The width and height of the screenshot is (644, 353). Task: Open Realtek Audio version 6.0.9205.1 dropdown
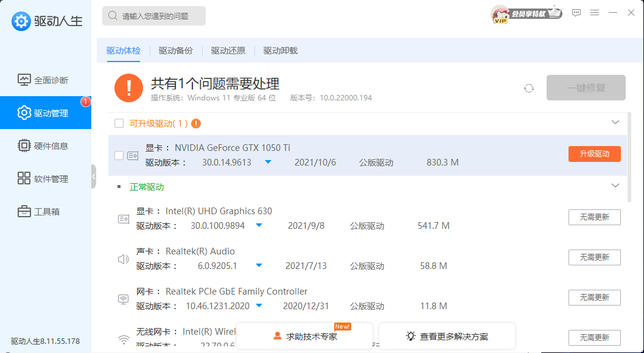(x=259, y=265)
